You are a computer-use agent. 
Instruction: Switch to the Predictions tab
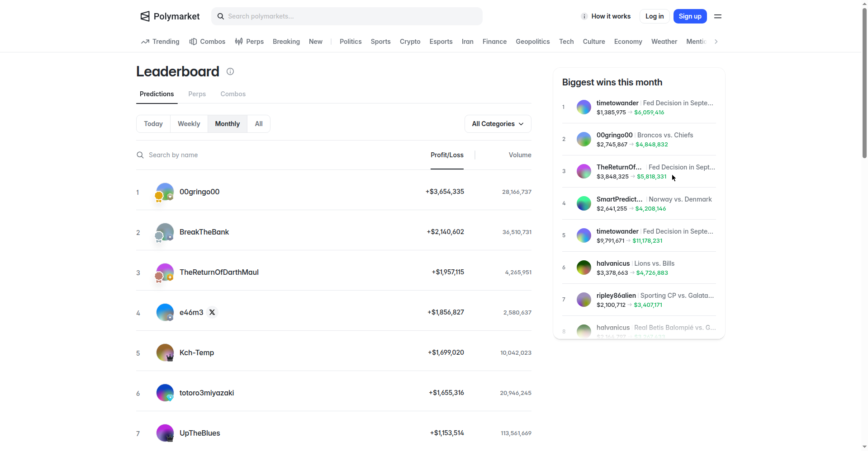point(157,94)
